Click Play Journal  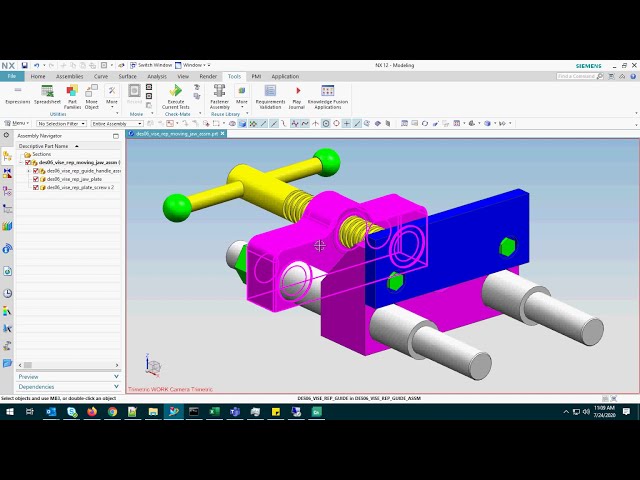[297, 97]
